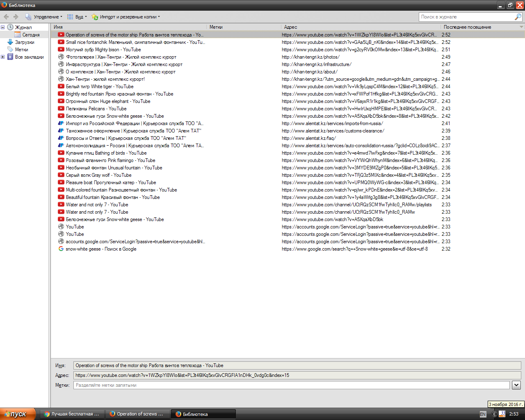The width and height of the screenshot is (525, 420).
Task: Switch to Лучшая бесплатная Chrome taskbar window
Action: [72, 414]
